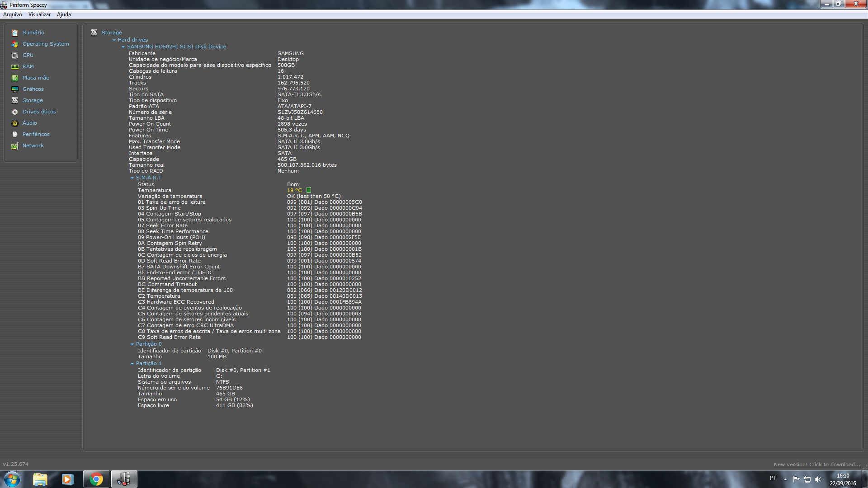The height and width of the screenshot is (488, 868).
Task: Open the Arquivo menu
Action: [x=13, y=14]
